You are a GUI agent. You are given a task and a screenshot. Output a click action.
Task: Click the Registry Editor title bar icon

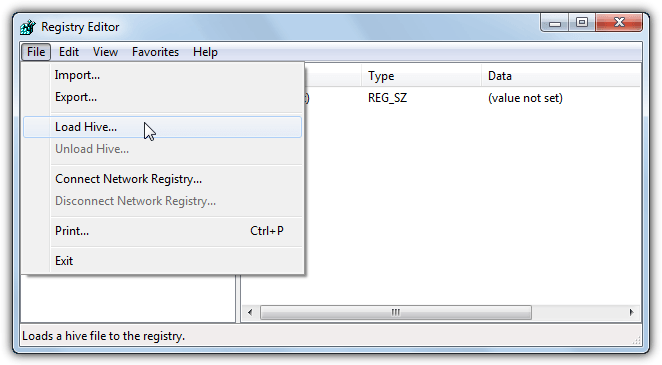28,27
